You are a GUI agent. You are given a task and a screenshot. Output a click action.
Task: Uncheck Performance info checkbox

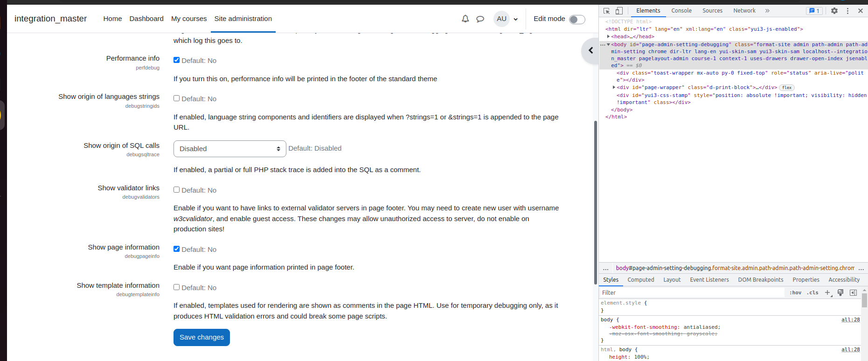177,60
